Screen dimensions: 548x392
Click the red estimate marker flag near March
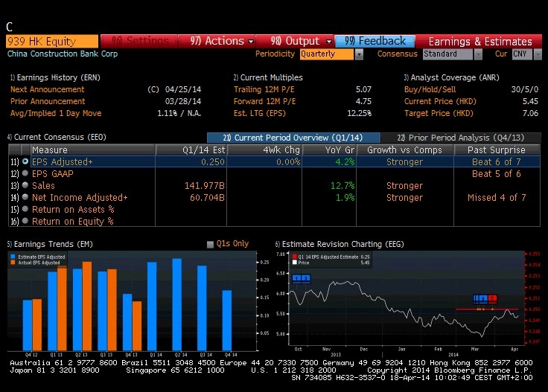(x=492, y=298)
